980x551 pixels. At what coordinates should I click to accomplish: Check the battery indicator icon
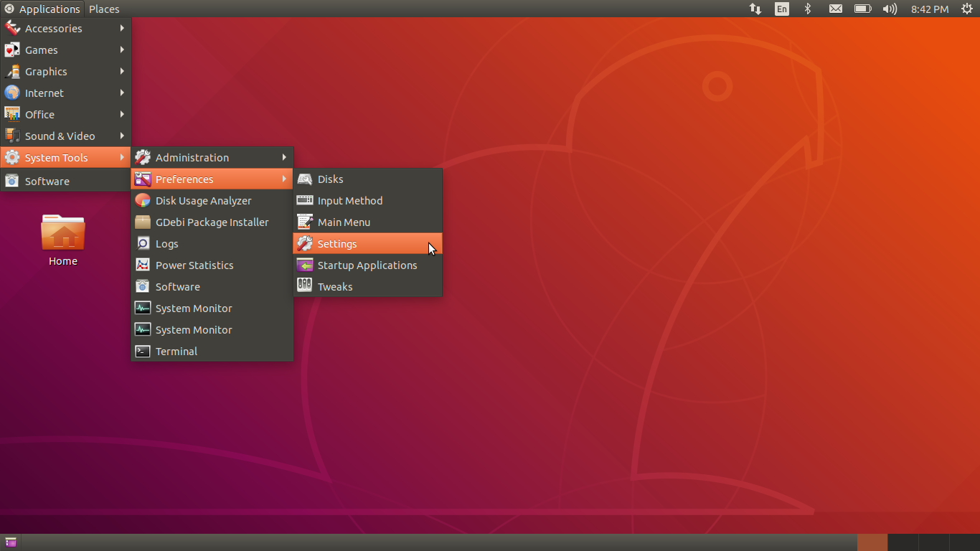click(x=862, y=9)
